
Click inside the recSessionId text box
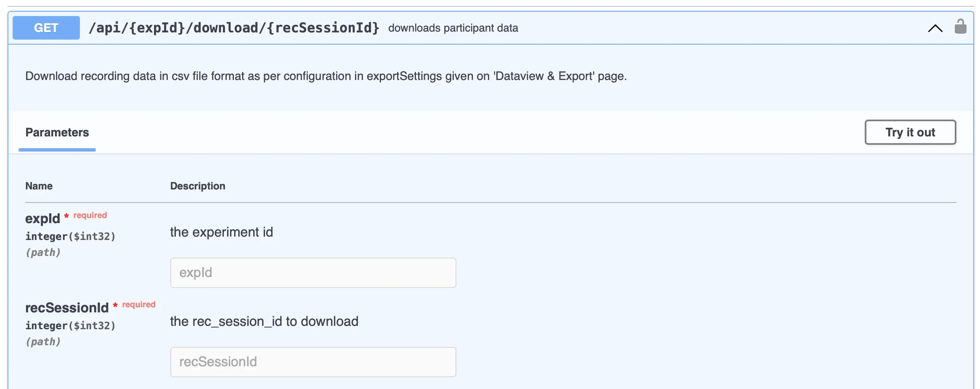[x=313, y=362]
